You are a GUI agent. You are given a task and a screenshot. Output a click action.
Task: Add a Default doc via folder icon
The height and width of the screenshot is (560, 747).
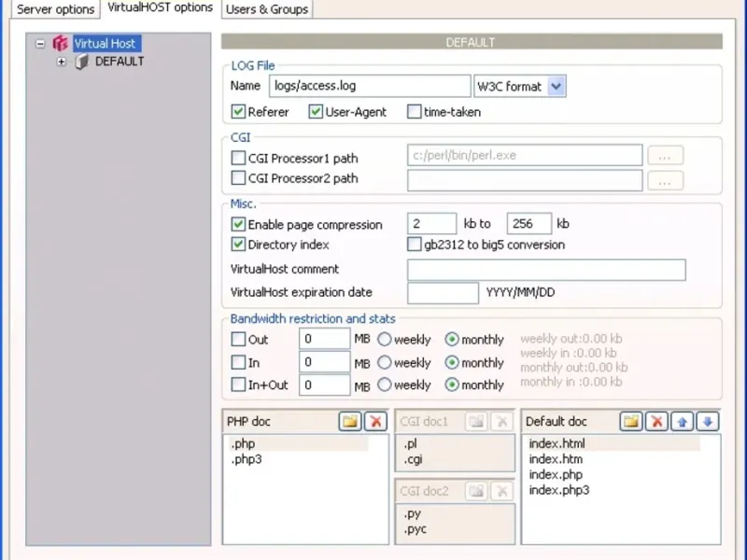(631, 422)
